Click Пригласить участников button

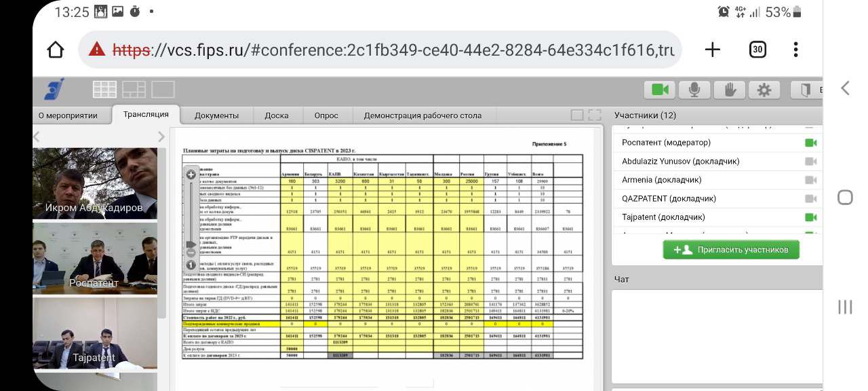tap(730, 250)
